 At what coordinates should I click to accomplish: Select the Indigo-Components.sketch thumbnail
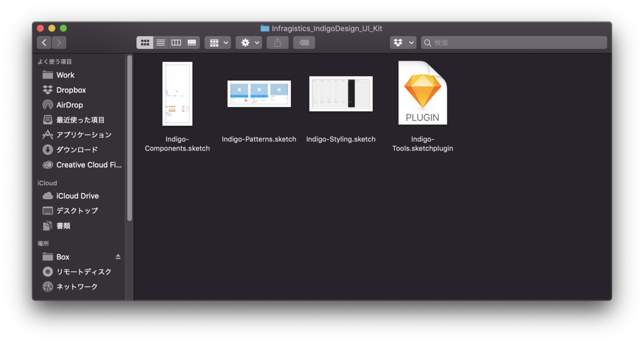coord(178,94)
